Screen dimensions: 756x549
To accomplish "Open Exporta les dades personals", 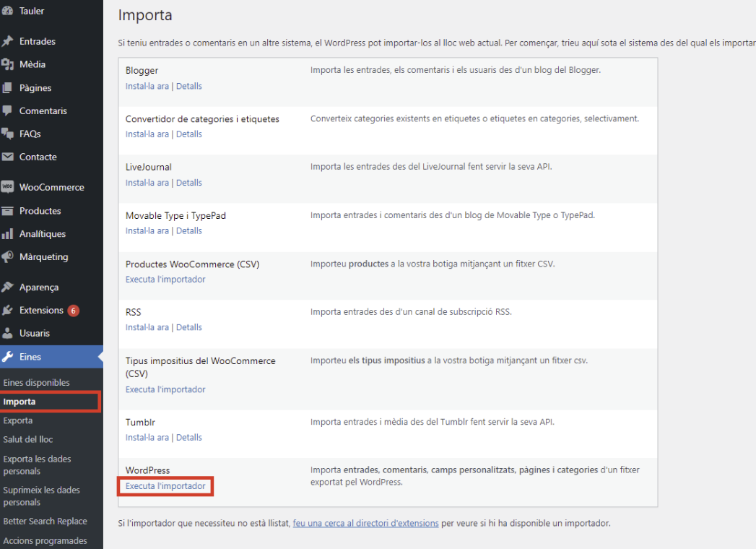I will [37, 465].
